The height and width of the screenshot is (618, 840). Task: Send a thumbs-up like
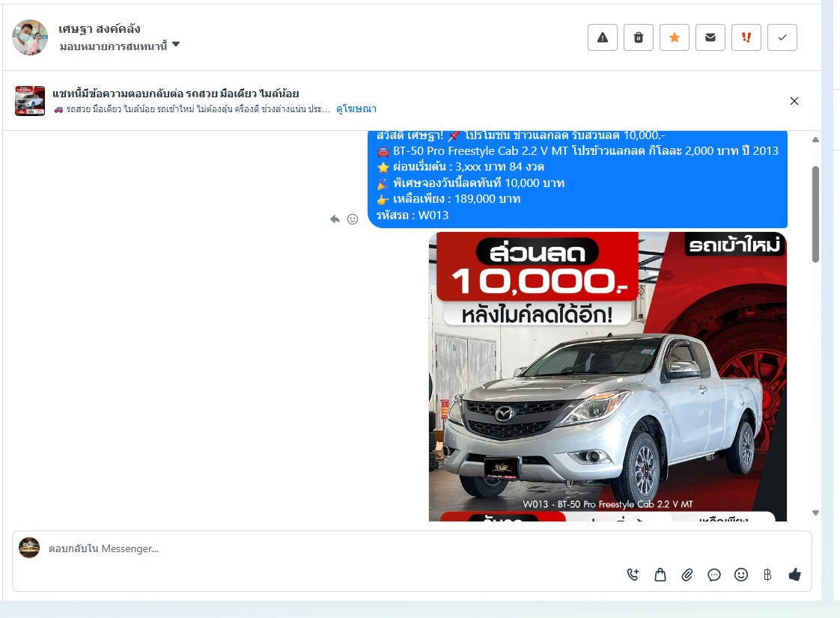pyautogui.click(x=794, y=575)
